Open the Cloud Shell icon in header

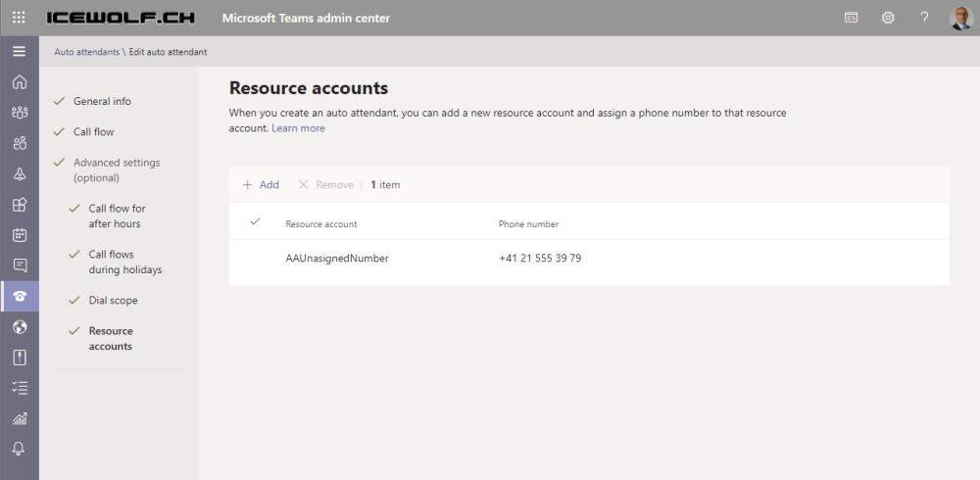click(851, 18)
